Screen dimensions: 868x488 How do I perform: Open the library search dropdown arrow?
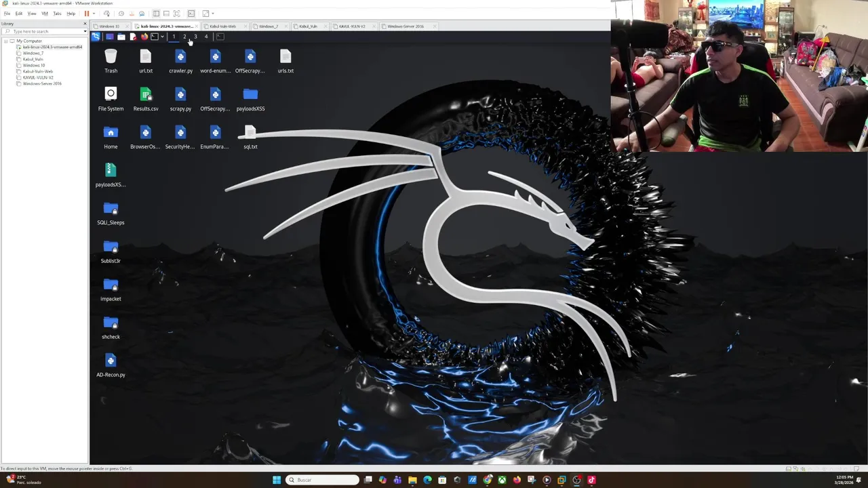point(85,31)
